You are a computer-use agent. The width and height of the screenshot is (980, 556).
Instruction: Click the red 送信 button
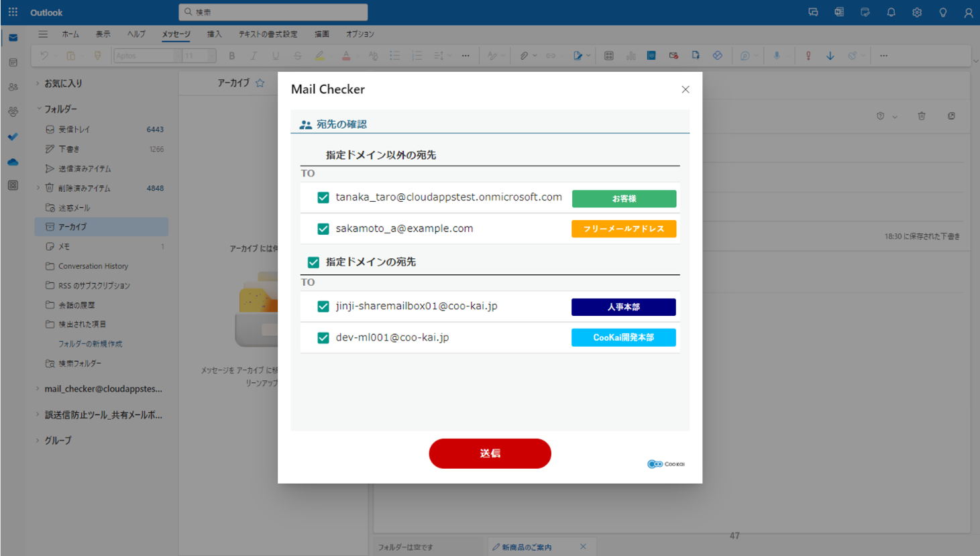490,453
